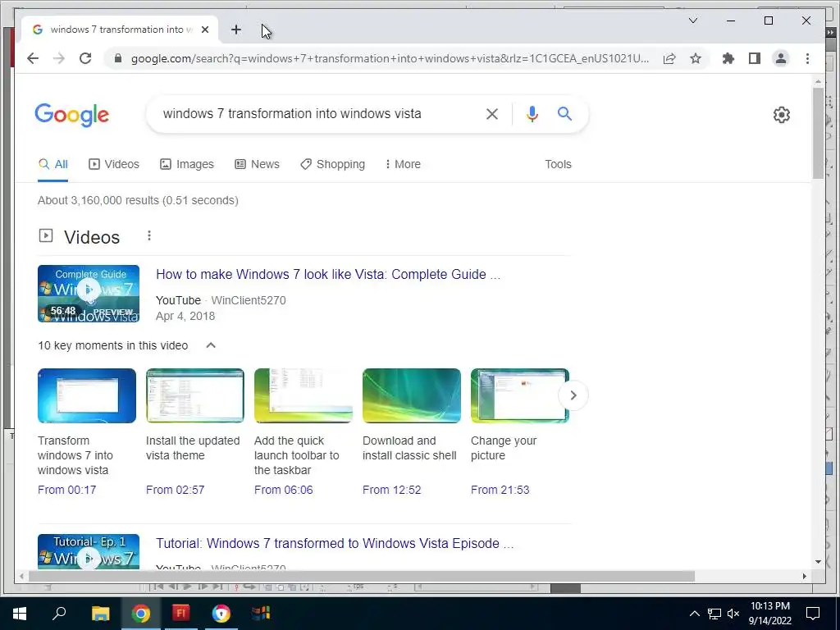Image resolution: width=840 pixels, height=630 pixels.
Task: Click the horizontal page scrollbar thumb
Action: 362,577
